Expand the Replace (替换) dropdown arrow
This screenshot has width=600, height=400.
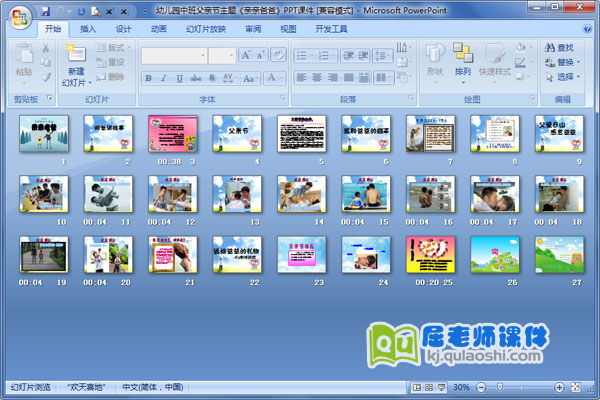579,62
